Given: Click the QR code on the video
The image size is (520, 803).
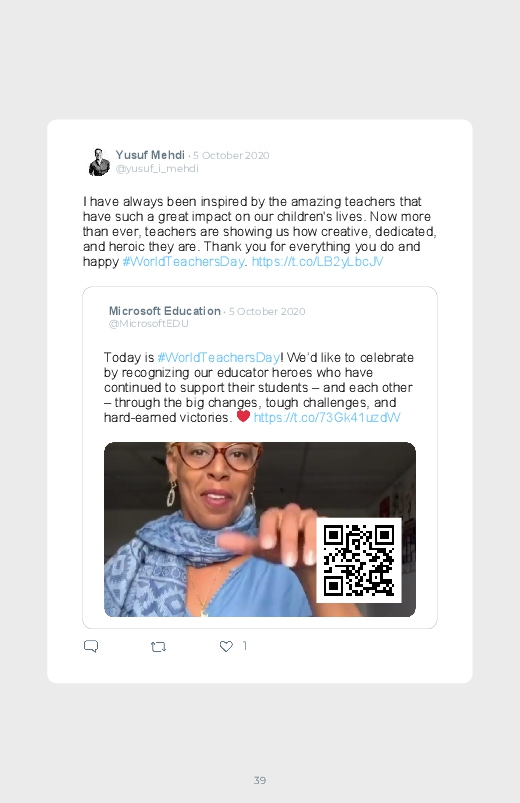Looking at the screenshot, I should click(x=359, y=560).
